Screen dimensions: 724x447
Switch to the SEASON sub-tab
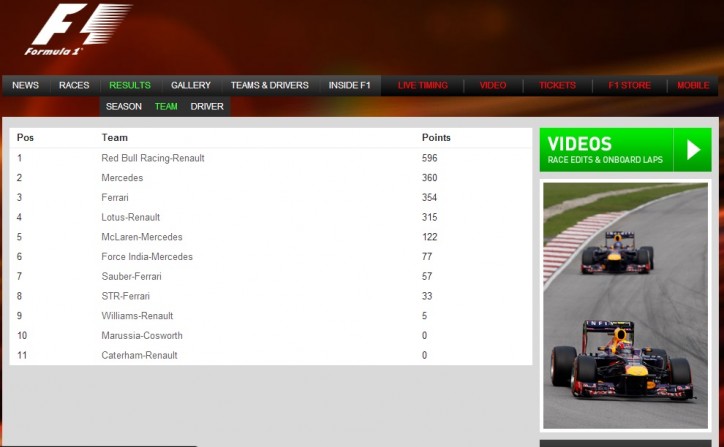tap(124, 107)
